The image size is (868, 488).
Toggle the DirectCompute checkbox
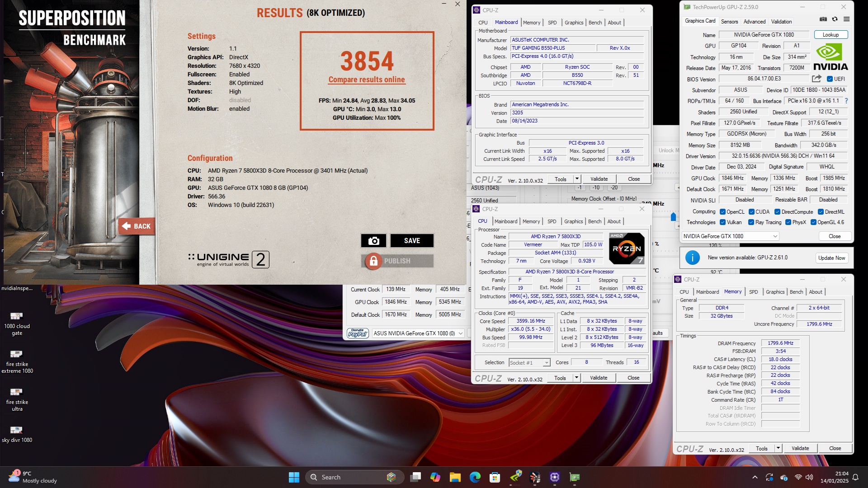pos(777,211)
